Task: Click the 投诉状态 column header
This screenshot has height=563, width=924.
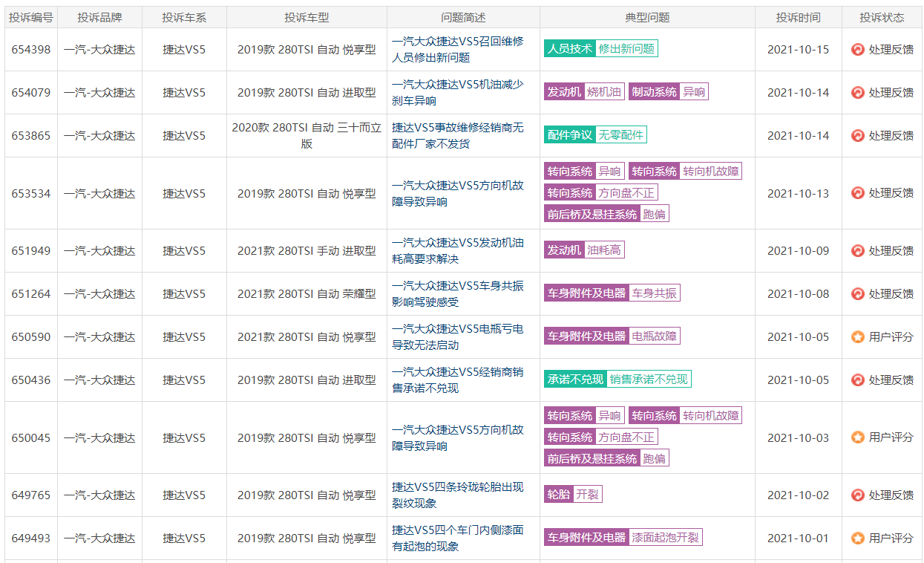Action: click(x=882, y=18)
